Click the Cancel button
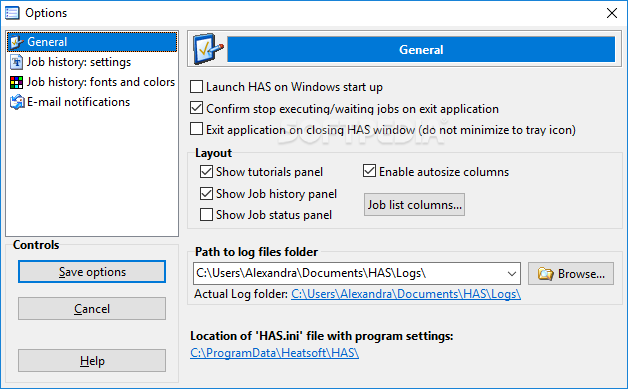 tap(92, 308)
